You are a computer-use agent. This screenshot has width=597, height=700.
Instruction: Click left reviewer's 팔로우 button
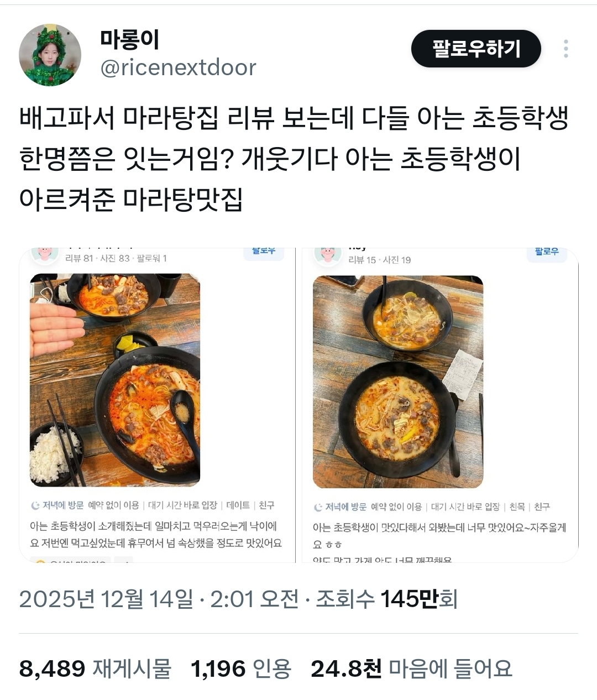pyautogui.click(x=264, y=252)
